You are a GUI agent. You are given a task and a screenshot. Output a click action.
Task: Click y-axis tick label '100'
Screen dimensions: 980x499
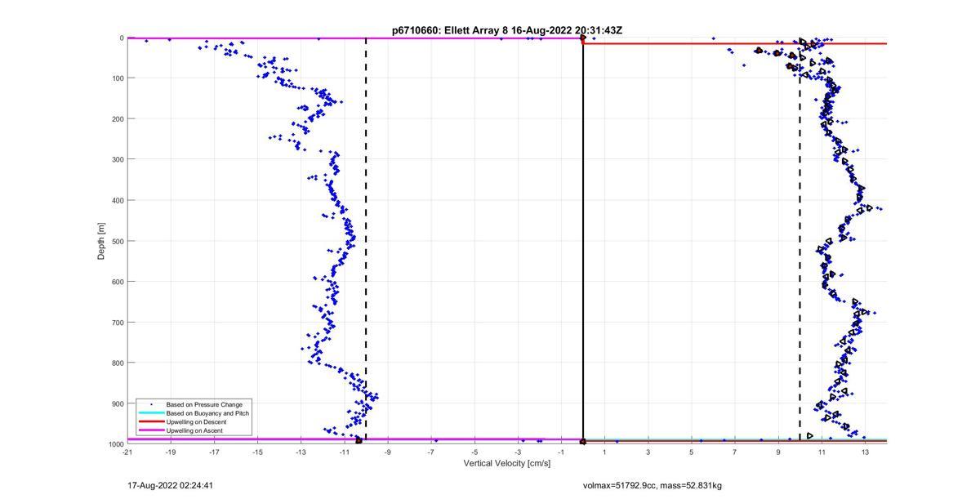(x=117, y=78)
